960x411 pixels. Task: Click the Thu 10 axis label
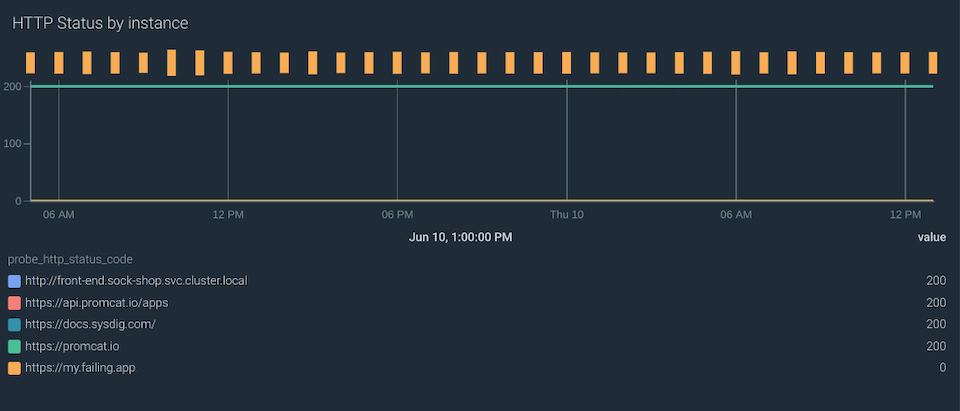pyautogui.click(x=566, y=214)
